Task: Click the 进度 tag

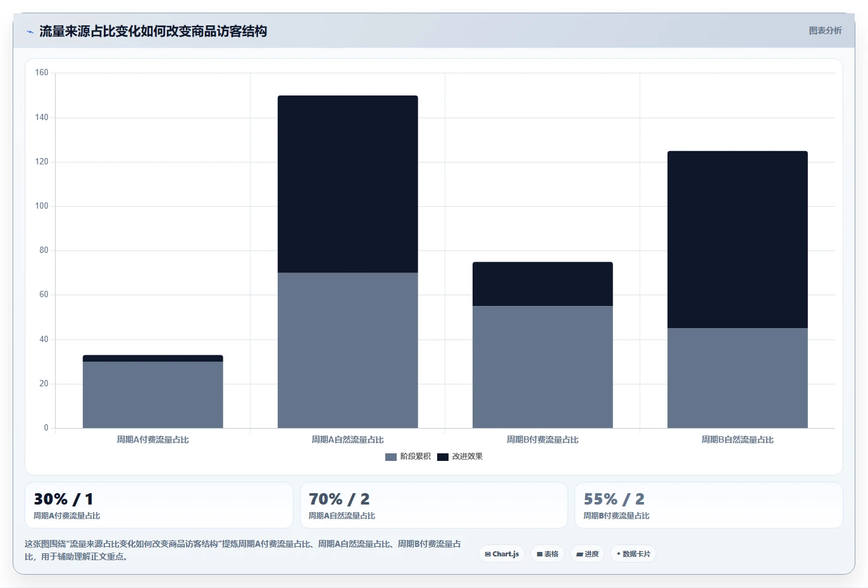Action: coord(587,554)
